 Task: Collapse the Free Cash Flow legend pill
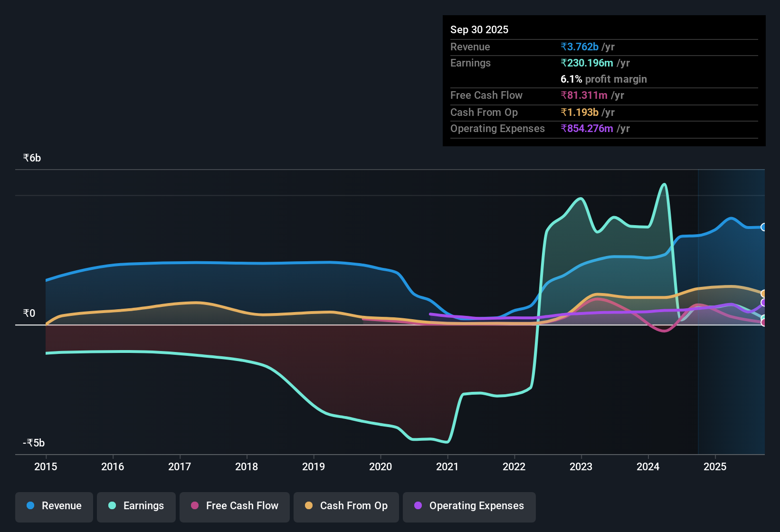tap(234, 506)
